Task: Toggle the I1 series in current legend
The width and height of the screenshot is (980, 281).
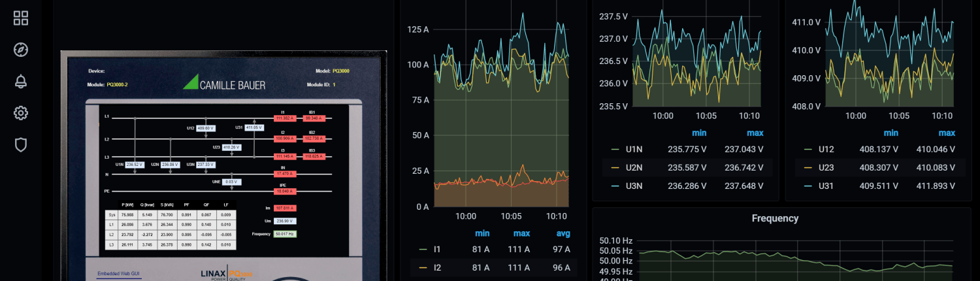Action: point(437,249)
